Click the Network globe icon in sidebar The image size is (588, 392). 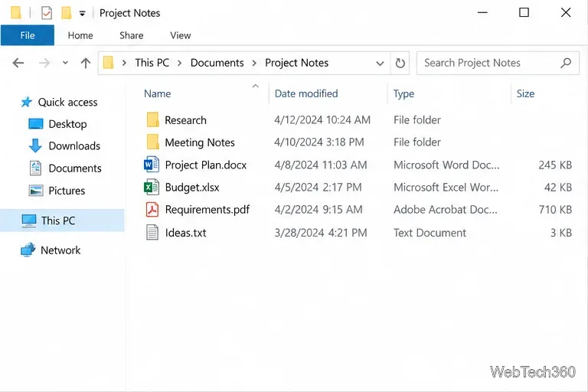pyautogui.click(x=28, y=250)
